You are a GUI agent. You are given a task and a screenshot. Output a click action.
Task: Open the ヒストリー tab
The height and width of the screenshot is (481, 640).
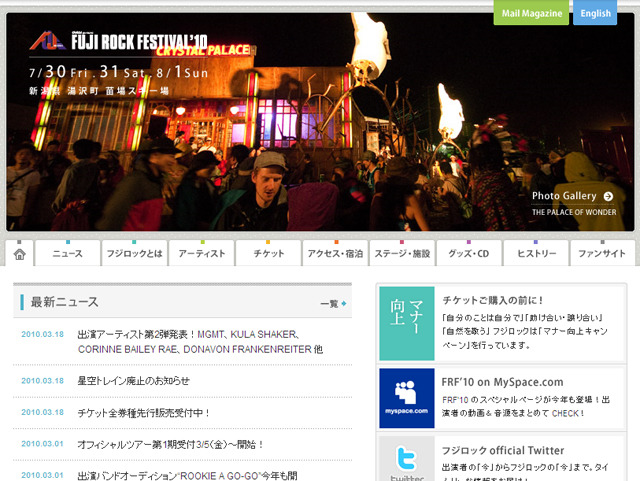[x=536, y=254]
